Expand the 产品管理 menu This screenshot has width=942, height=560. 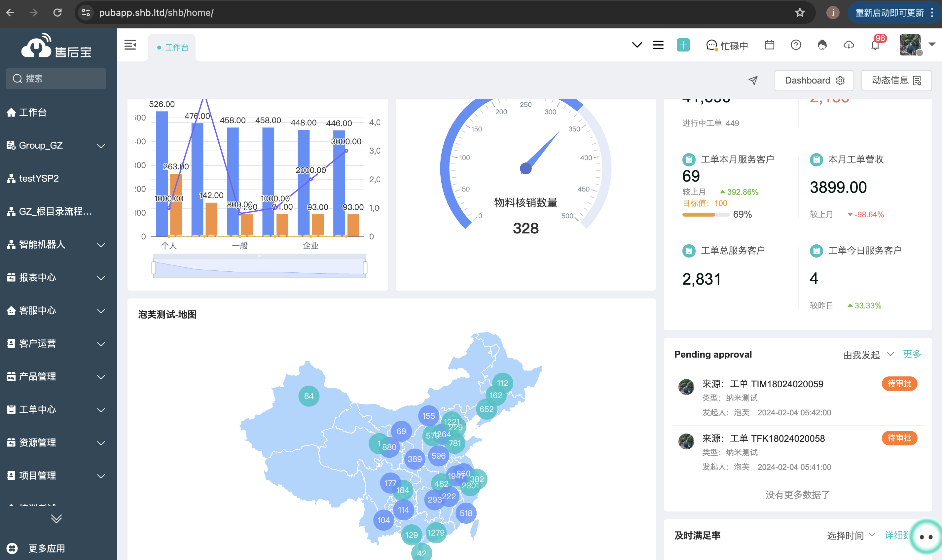pyautogui.click(x=58, y=377)
